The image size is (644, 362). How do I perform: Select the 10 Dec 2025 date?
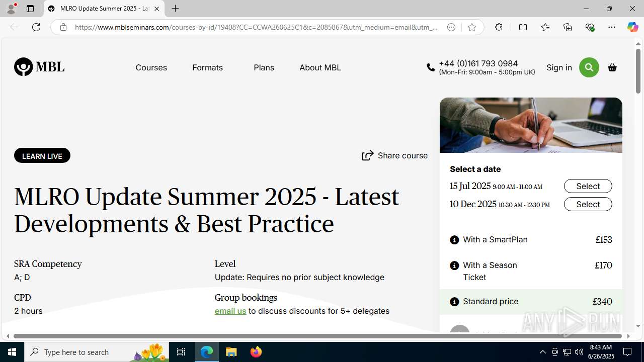point(588,204)
